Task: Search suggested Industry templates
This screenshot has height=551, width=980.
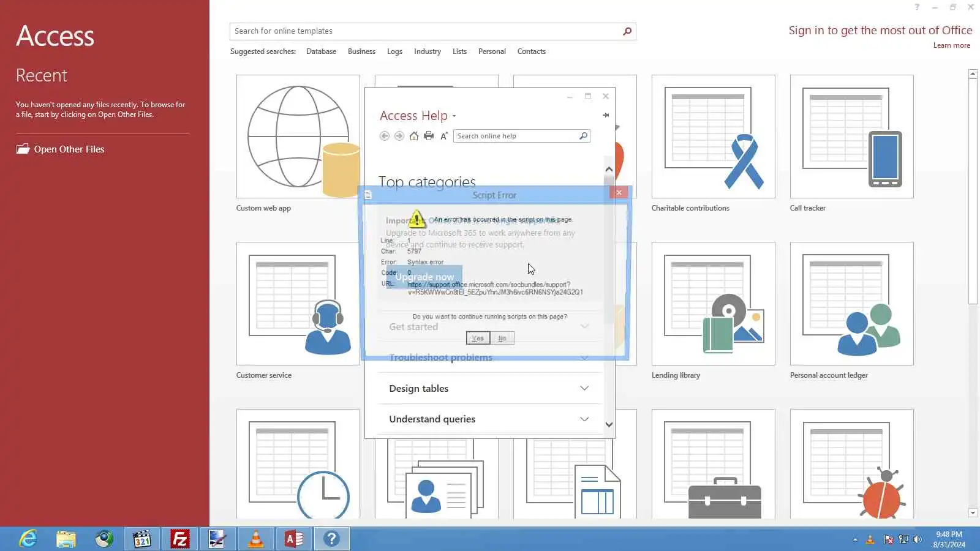Action: click(427, 51)
